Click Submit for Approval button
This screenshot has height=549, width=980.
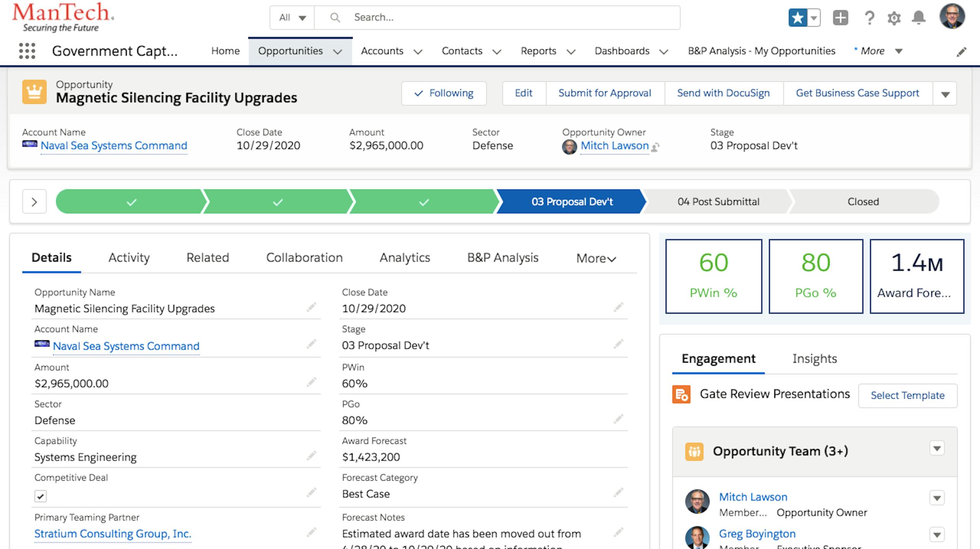point(604,93)
